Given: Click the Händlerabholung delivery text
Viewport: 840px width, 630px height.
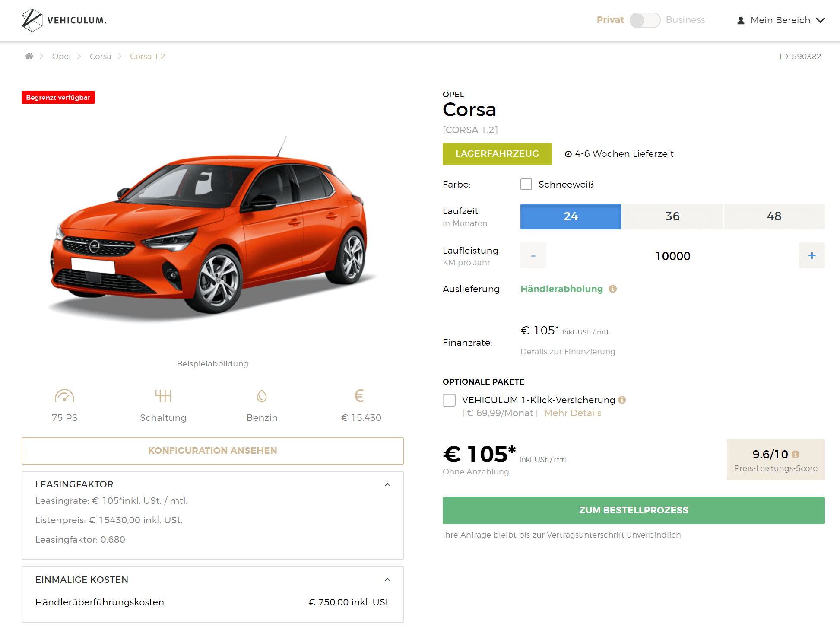Looking at the screenshot, I should click(x=561, y=289).
